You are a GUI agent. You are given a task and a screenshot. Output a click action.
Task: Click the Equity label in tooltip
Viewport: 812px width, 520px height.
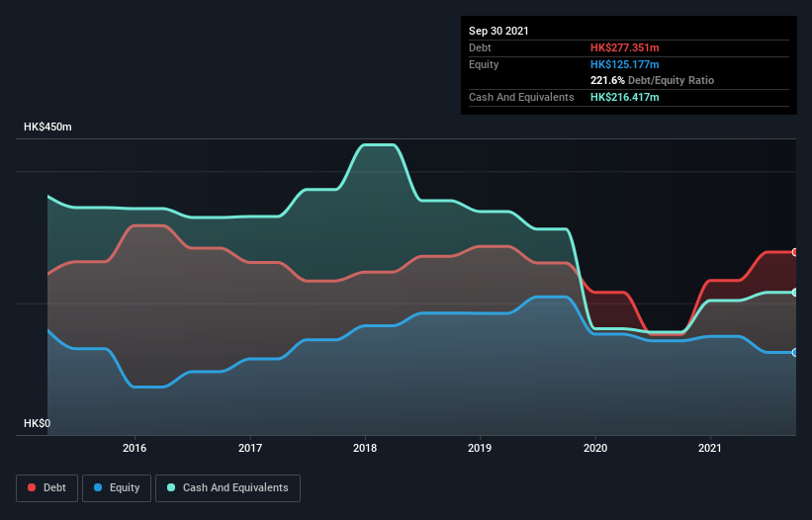(484, 64)
